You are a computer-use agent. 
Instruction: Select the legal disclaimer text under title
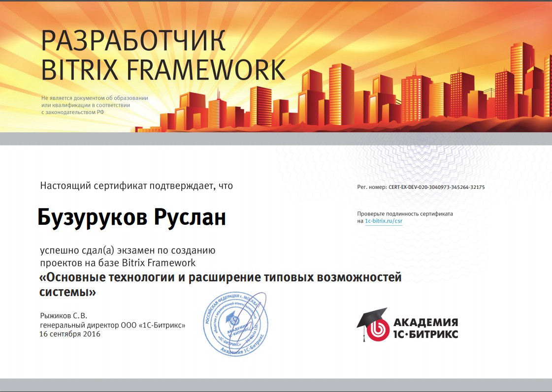coord(95,105)
